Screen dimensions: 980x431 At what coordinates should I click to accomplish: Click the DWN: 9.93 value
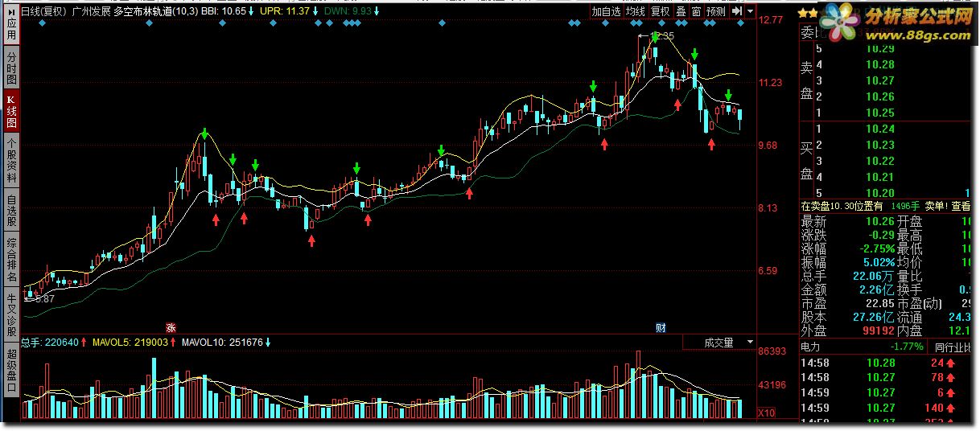click(348, 11)
